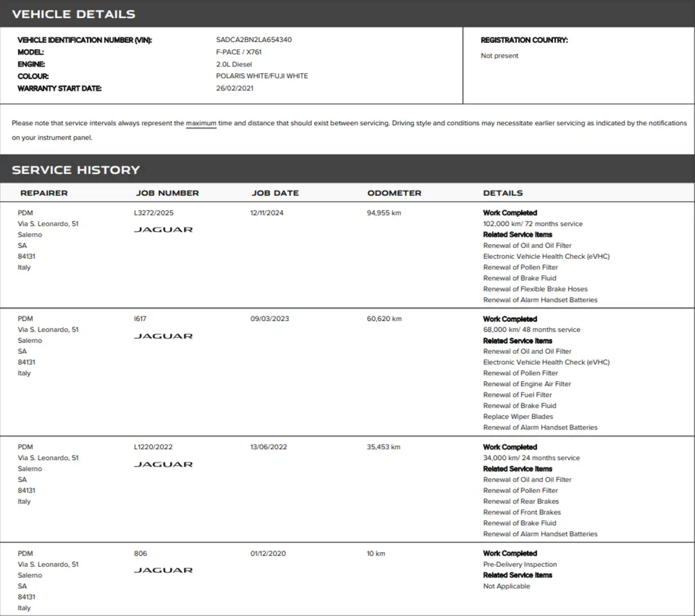695x616 pixels.
Task: Click the "Not present" registration country value
Action: tap(499, 56)
